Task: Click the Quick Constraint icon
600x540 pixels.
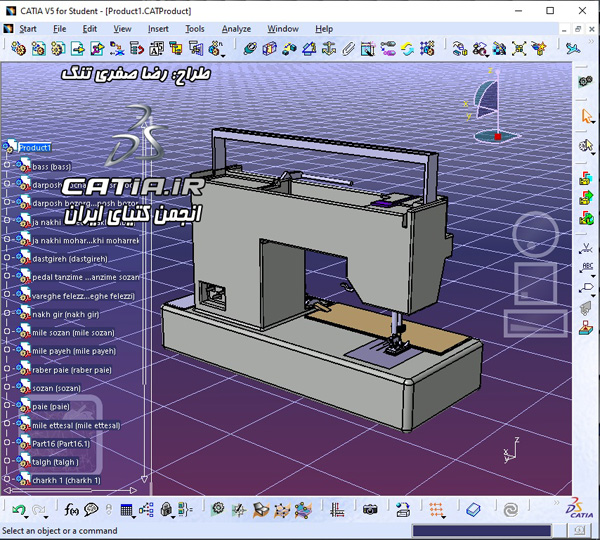Action: point(368,49)
